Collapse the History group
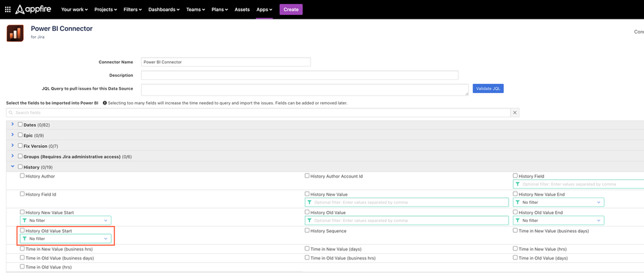The width and height of the screenshot is (644, 273). [x=13, y=167]
